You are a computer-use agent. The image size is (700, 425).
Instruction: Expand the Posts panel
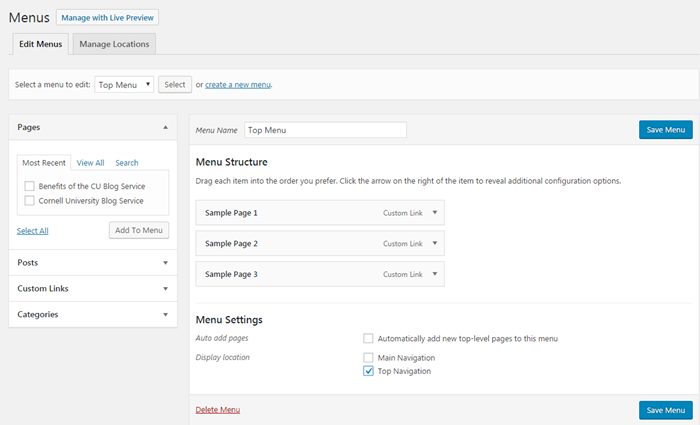pyautogui.click(x=166, y=263)
